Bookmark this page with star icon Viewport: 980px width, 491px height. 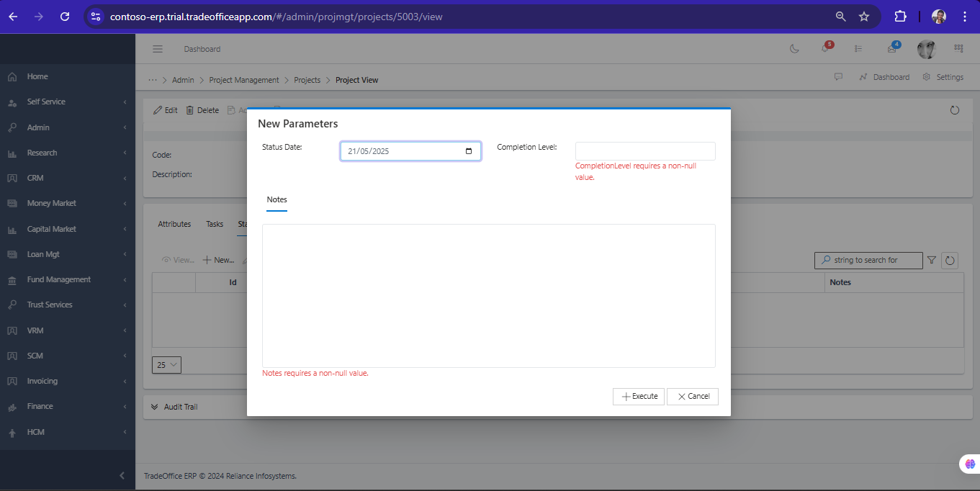864,17
